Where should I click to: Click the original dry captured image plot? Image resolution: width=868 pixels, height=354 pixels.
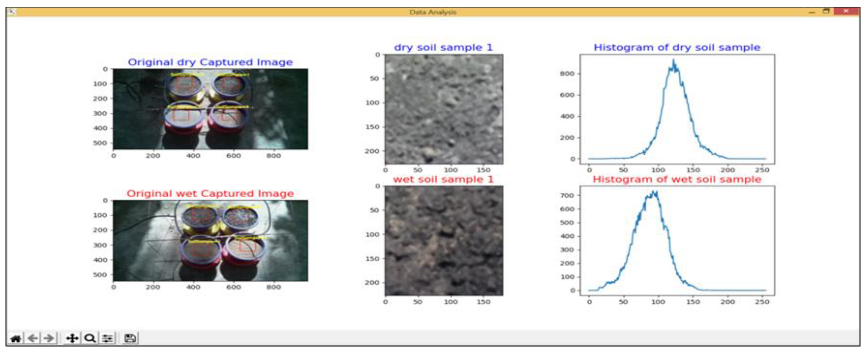[x=210, y=109]
